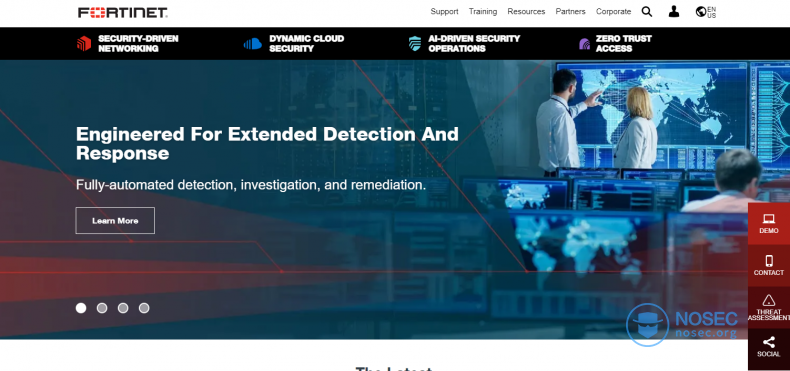Click the Fortinet logo
Image resolution: width=790 pixels, height=371 pixels.
coord(123,12)
